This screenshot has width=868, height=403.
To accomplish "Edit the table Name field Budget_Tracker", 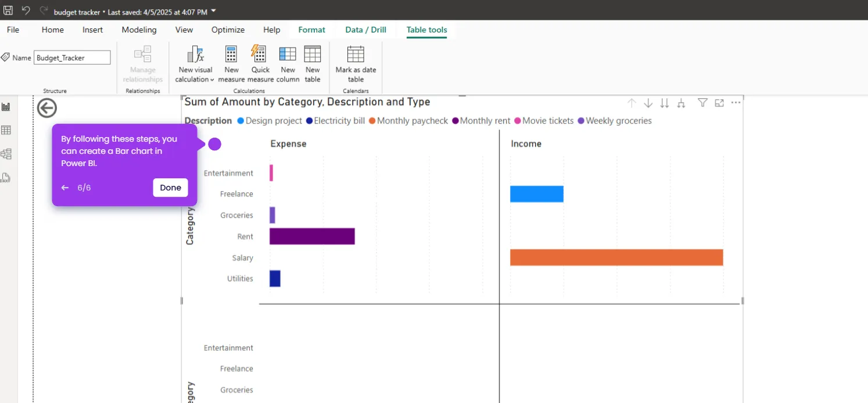I will click(x=72, y=57).
